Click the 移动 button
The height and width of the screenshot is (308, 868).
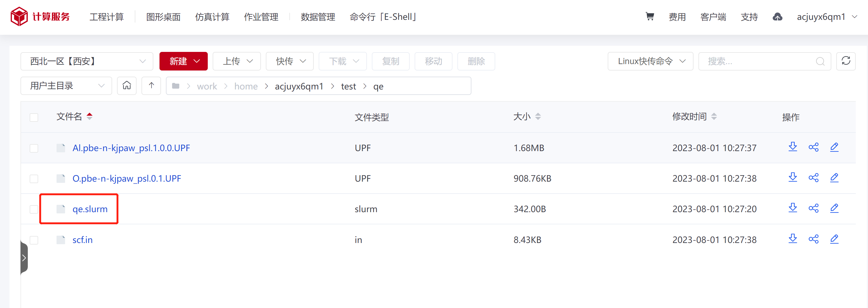[x=433, y=61]
